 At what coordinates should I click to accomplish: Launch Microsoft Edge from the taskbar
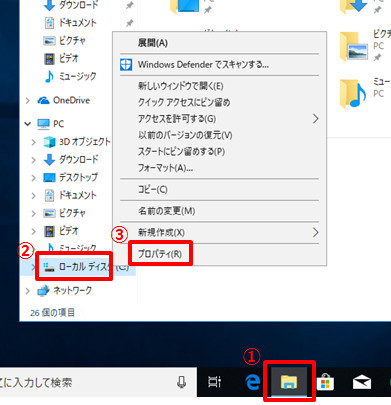point(253,382)
